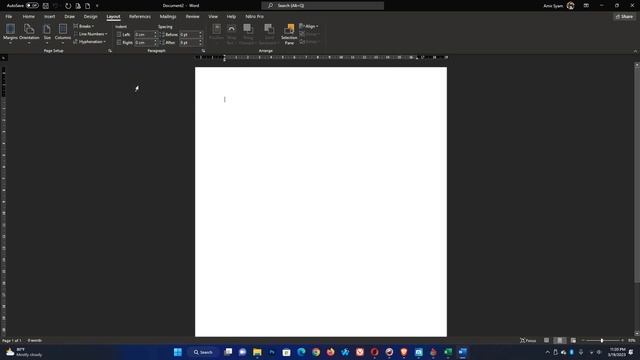Open Google Chrome from the taskbar

(316, 352)
